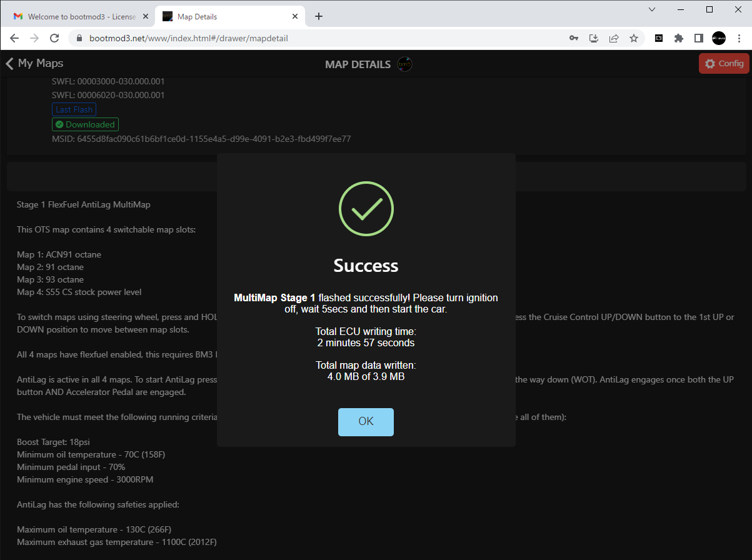Viewport: 752px width, 560px height.
Task: Open a new browser tab
Action: (x=319, y=17)
